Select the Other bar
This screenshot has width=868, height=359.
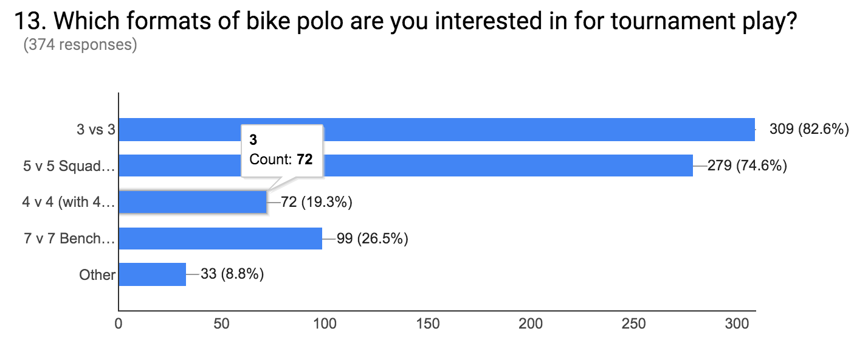152,274
